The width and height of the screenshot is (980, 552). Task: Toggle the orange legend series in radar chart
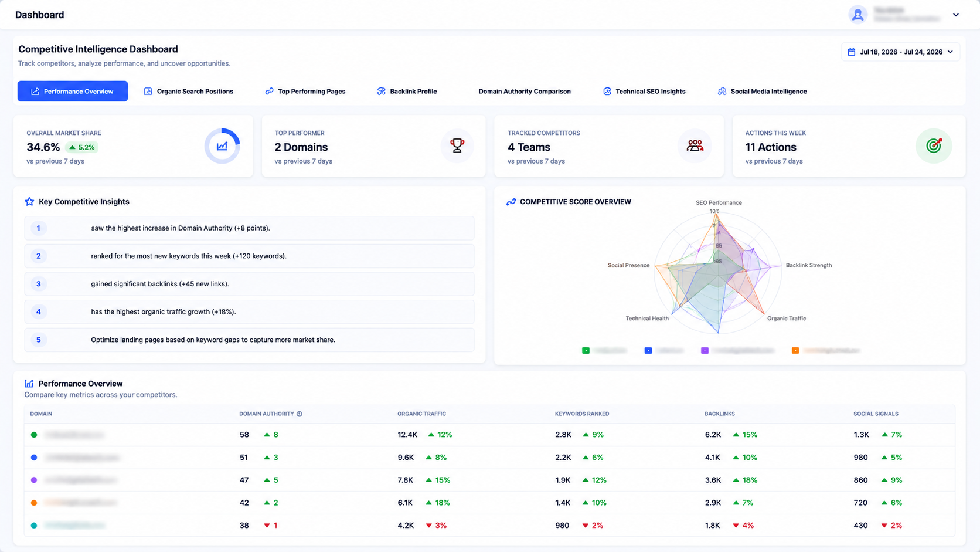[x=826, y=351]
